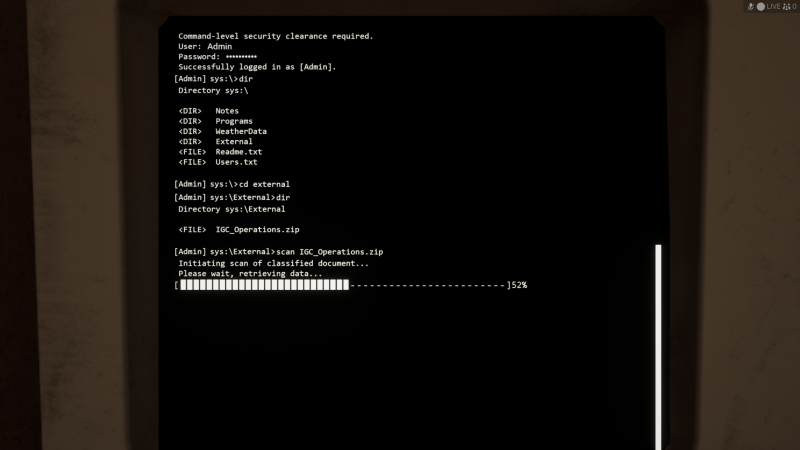Select the External directory in listing
800x450 pixels.
(233, 141)
